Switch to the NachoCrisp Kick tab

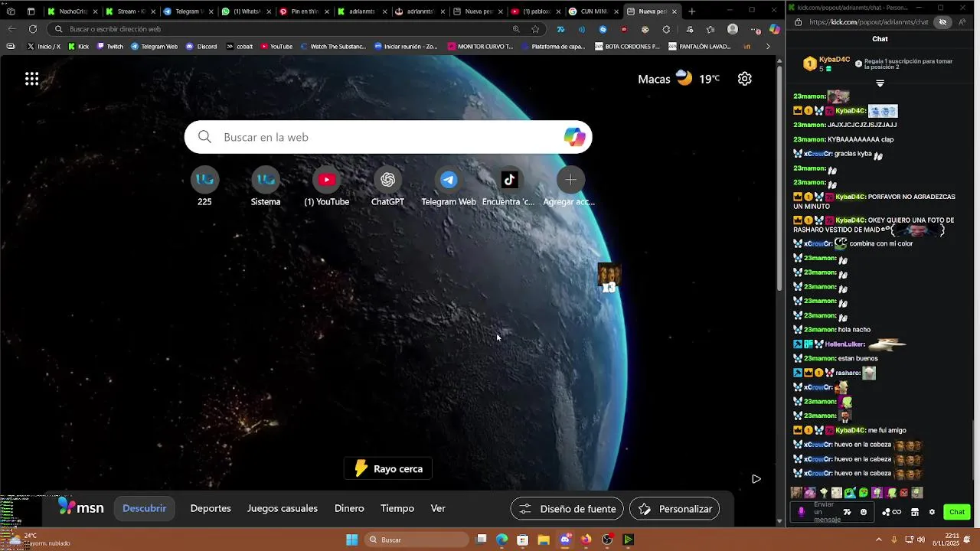pos(72,11)
